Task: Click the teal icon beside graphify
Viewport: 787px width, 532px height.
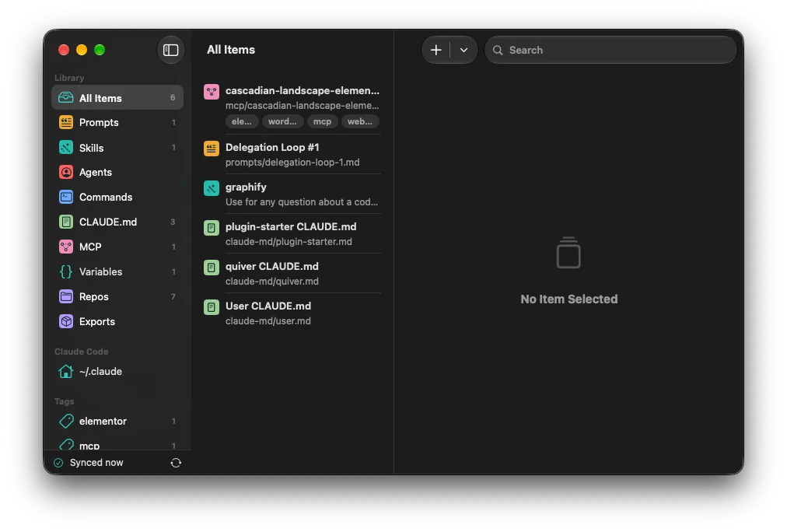Action: pyautogui.click(x=212, y=187)
